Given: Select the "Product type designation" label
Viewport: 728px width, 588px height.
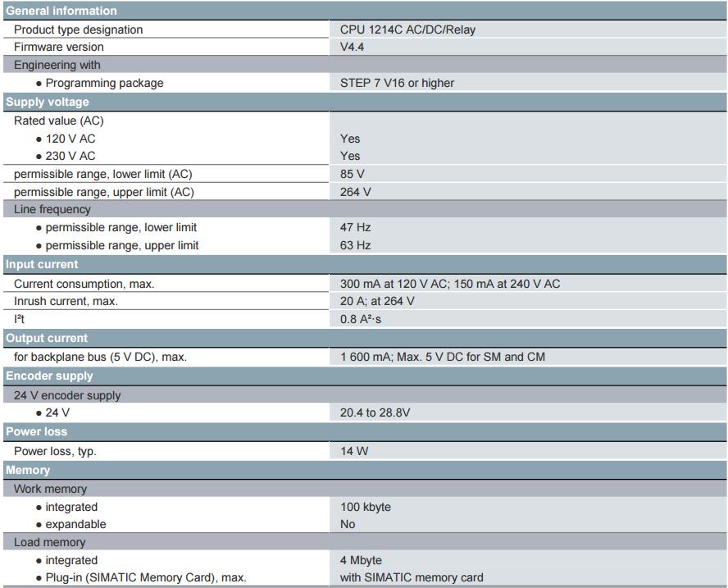Looking at the screenshot, I should click(79, 30).
